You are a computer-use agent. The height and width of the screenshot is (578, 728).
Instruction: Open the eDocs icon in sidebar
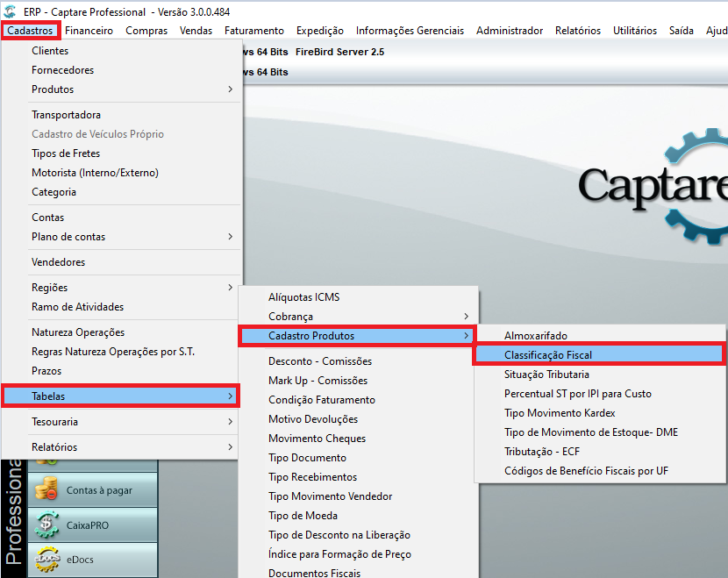46,559
